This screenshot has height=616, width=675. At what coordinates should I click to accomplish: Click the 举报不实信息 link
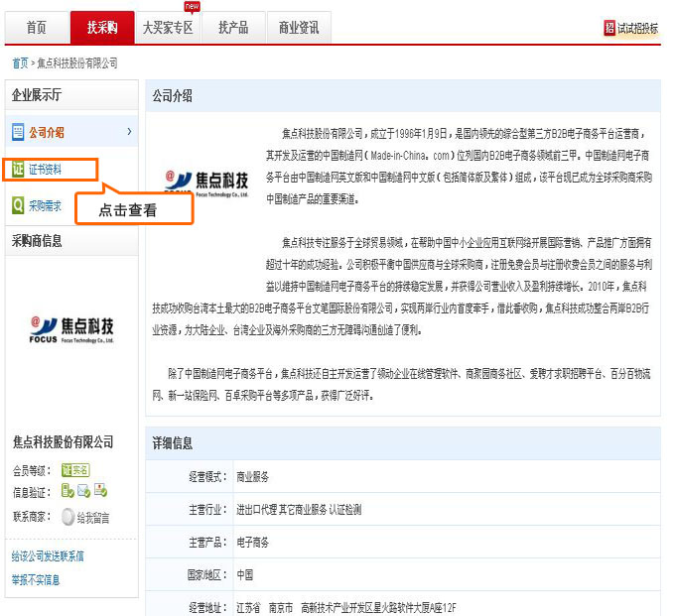click(36, 580)
